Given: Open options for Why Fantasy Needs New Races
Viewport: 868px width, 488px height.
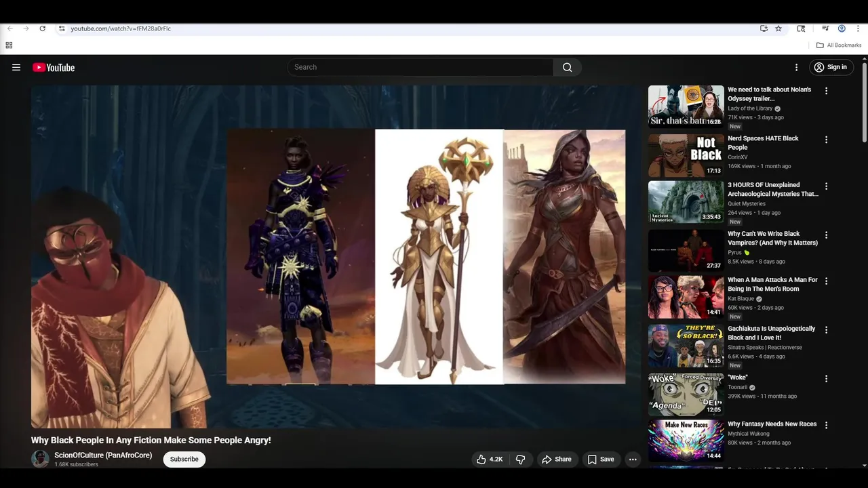Looking at the screenshot, I should (826, 425).
